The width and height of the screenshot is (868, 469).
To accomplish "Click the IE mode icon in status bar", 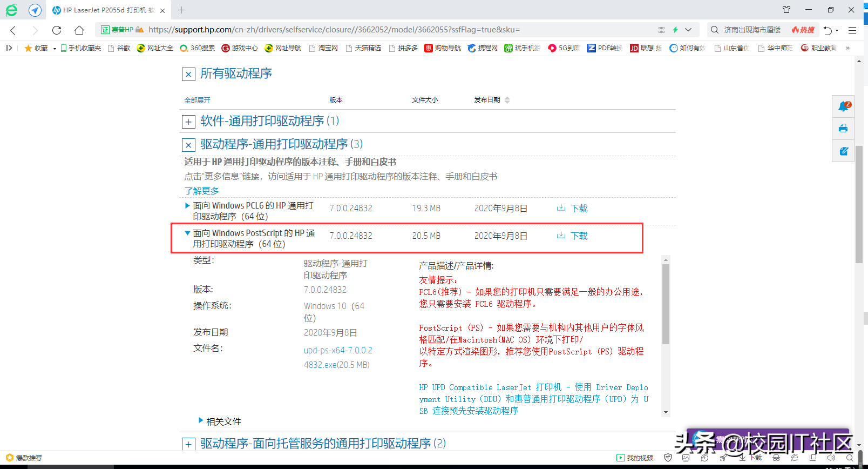I will pyautogui.click(x=795, y=458).
